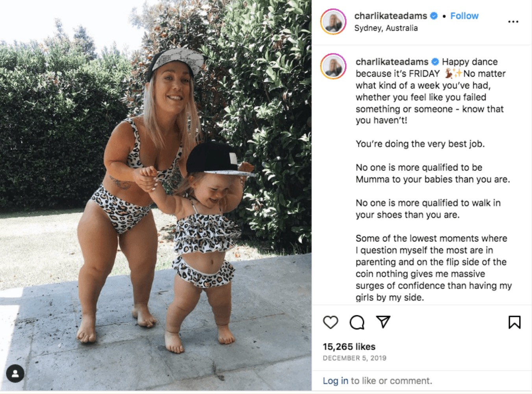Click the caption's profile avatar

(333, 66)
